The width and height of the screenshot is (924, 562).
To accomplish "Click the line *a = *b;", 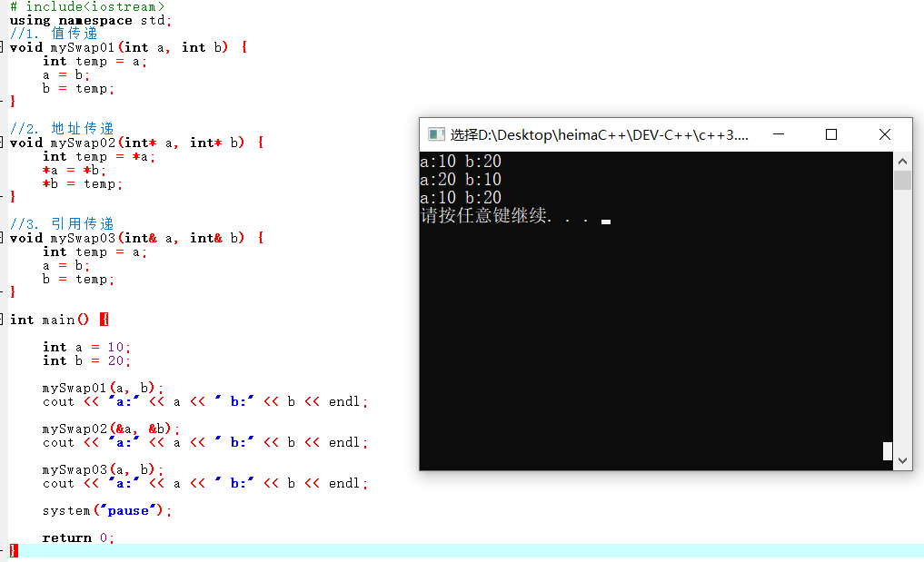I will [x=74, y=171].
